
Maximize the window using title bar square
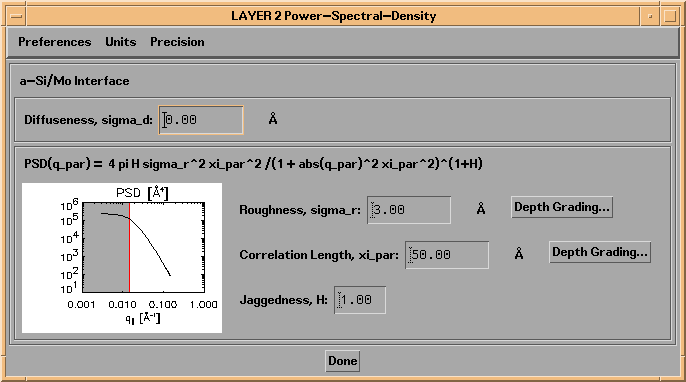point(670,17)
